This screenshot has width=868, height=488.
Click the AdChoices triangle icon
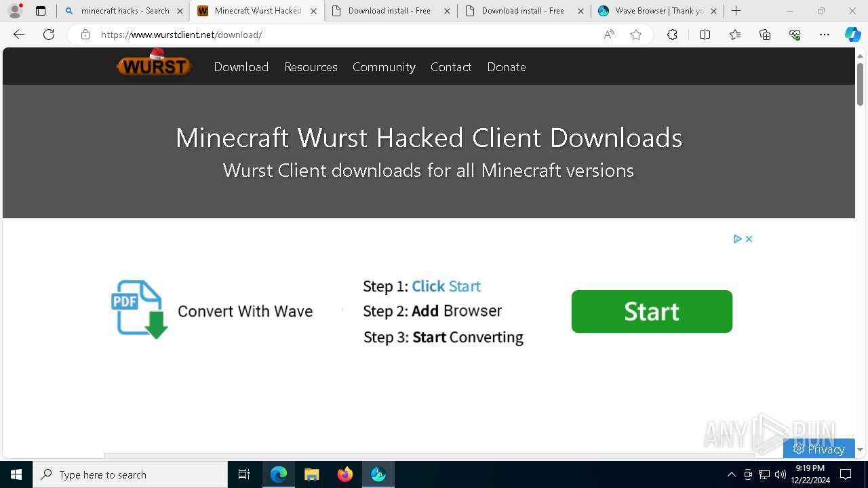point(738,239)
